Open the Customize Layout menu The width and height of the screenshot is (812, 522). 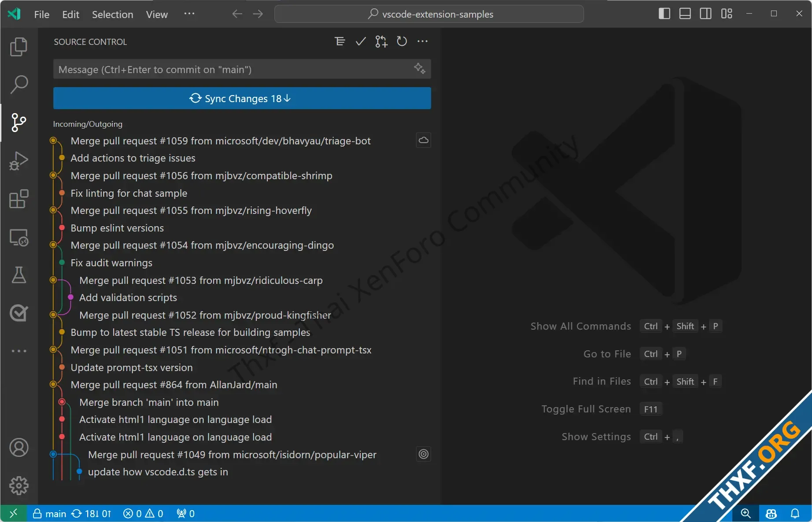[727, 14]
